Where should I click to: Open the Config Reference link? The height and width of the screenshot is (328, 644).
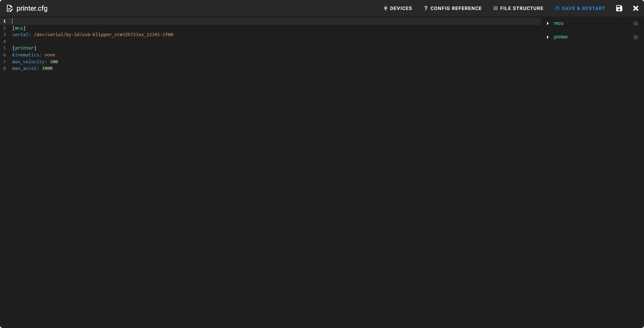coord(453,8)
